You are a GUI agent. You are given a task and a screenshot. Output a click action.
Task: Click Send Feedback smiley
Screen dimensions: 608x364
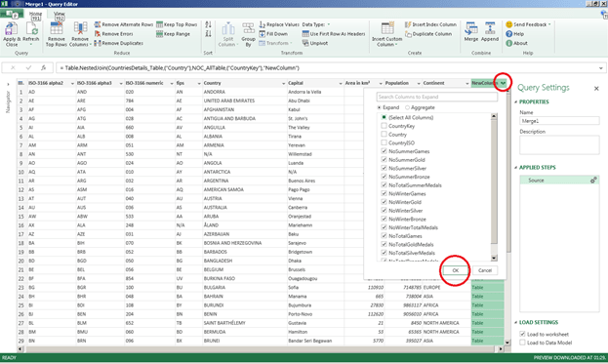509,24
